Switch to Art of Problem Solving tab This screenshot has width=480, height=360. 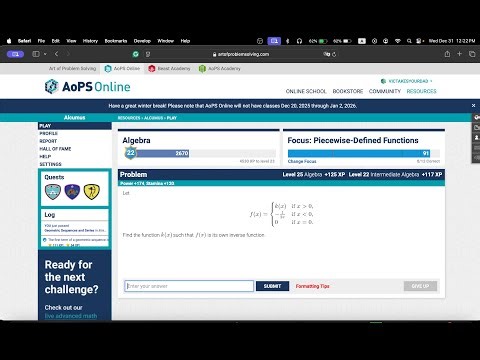tap(72, 68)
